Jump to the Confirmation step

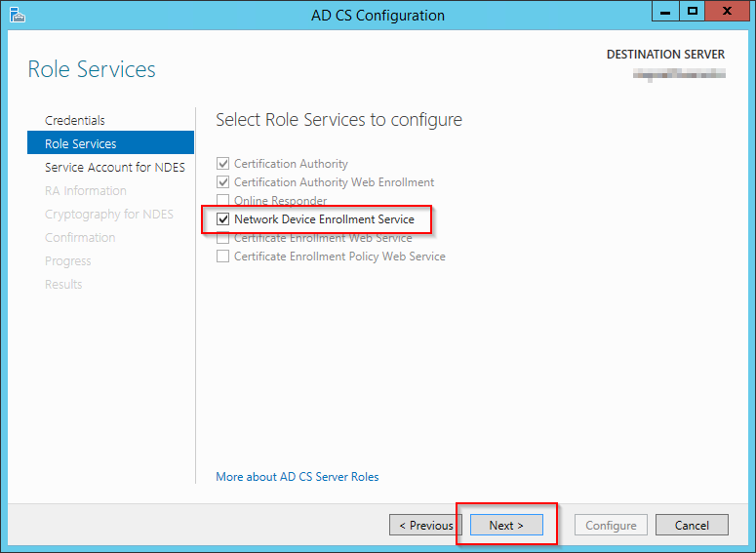pyautogui.click(x=80, y=237)
